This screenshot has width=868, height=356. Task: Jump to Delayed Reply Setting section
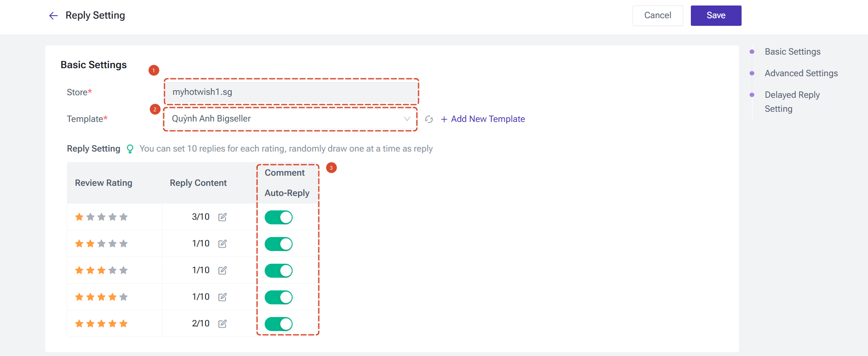click(792, 102)
